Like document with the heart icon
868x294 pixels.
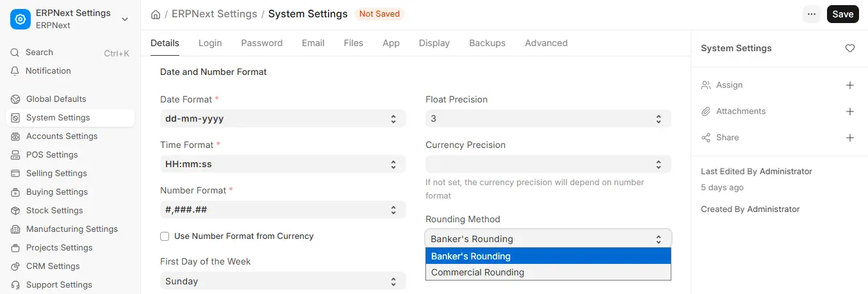(x=850, y=48)
